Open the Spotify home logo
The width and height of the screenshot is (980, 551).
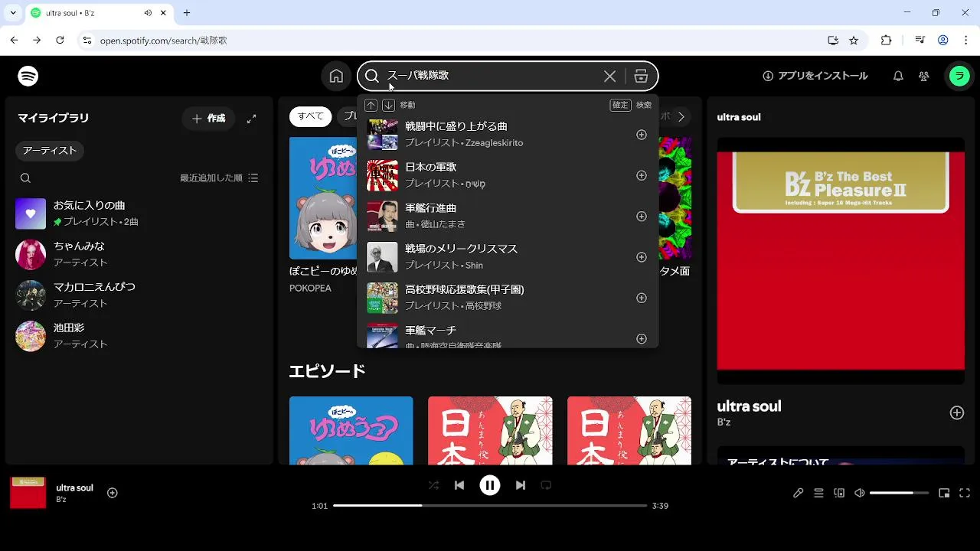[28, 76]
